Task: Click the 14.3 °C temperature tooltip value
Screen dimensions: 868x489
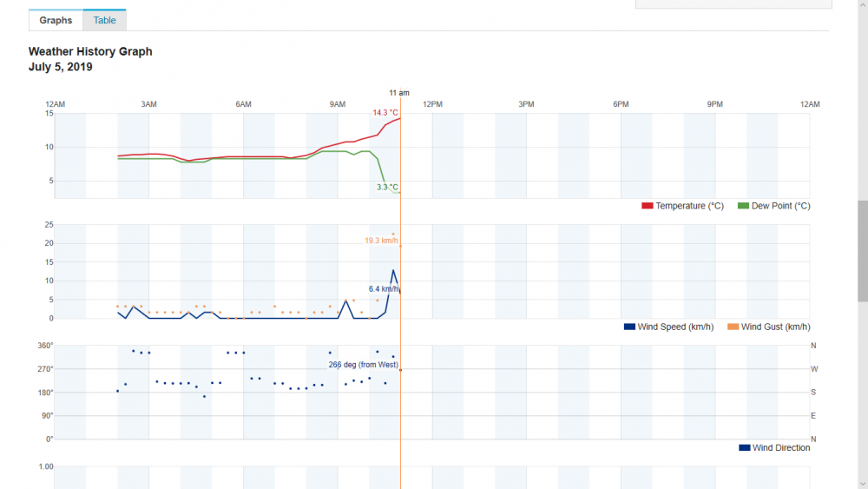Action: (x=385, y=112)
